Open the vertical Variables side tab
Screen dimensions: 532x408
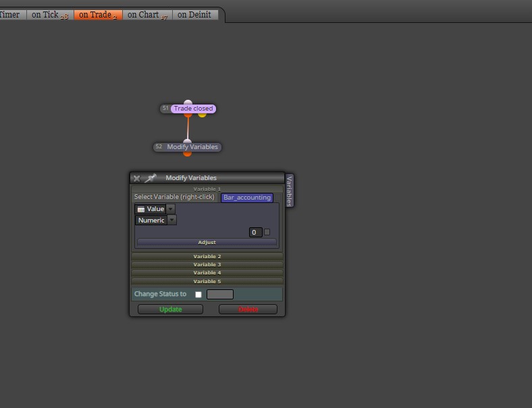(290, 191)
